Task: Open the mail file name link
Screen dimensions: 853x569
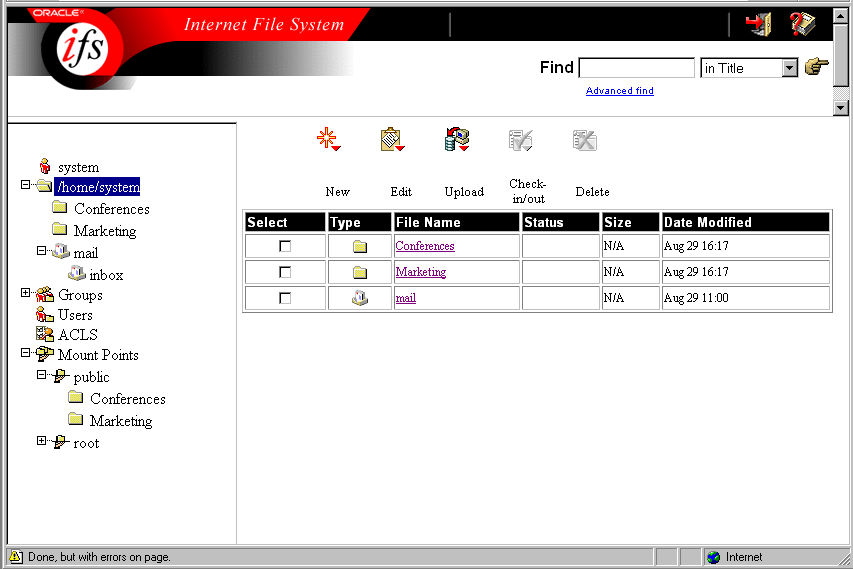Action: [x=405, y=298]
